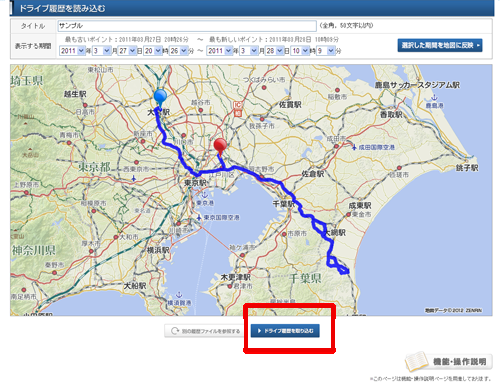Open the start minute 26 dropdown
Screen dimensions: 500x390
tap(178, 51)
